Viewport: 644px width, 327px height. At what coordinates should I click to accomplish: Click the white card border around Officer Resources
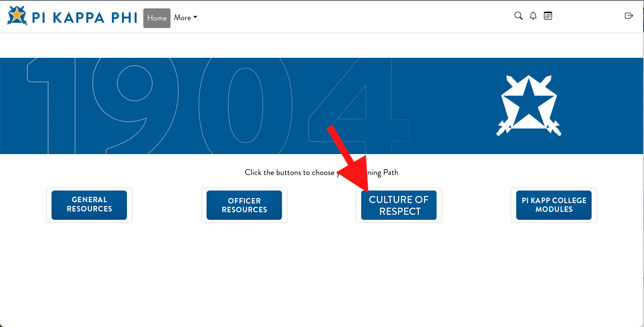(x=244, y=221)
